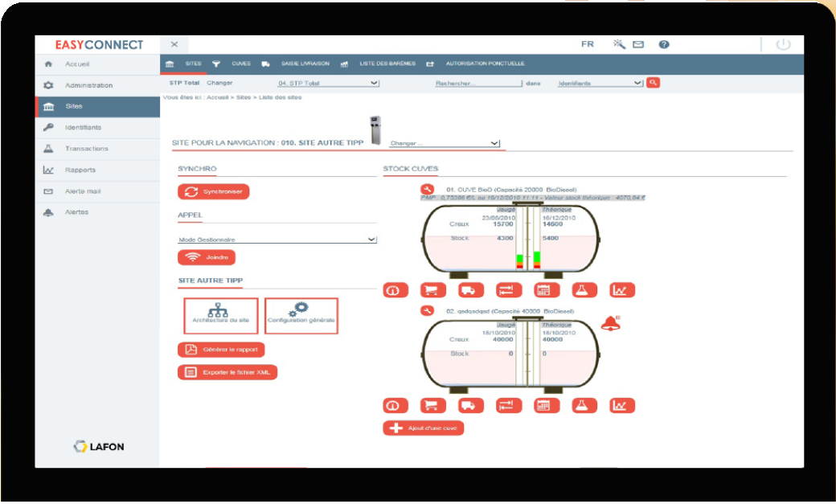Click Accueil in the breadcrumb
This screenshot has width=836, height=504.
[x=218, y=97]
